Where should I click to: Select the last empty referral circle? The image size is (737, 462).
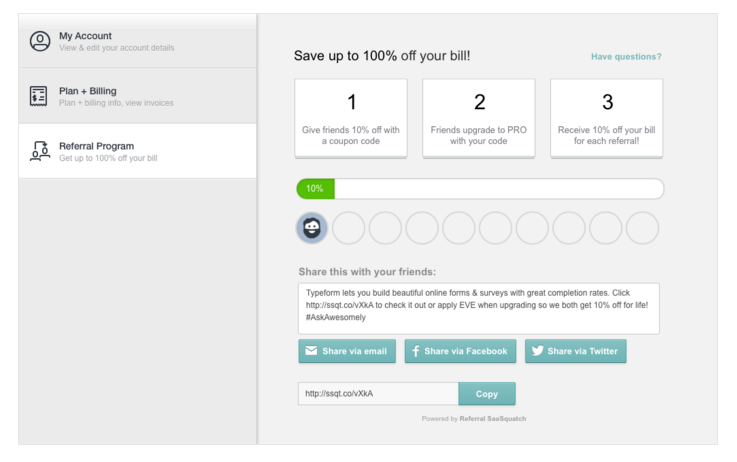(643, 228)
